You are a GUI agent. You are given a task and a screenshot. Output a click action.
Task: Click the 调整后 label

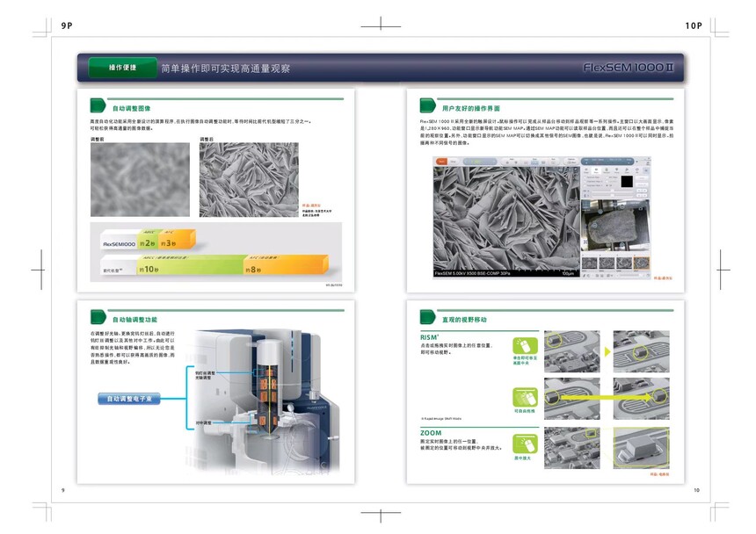[x=207, y=139]
